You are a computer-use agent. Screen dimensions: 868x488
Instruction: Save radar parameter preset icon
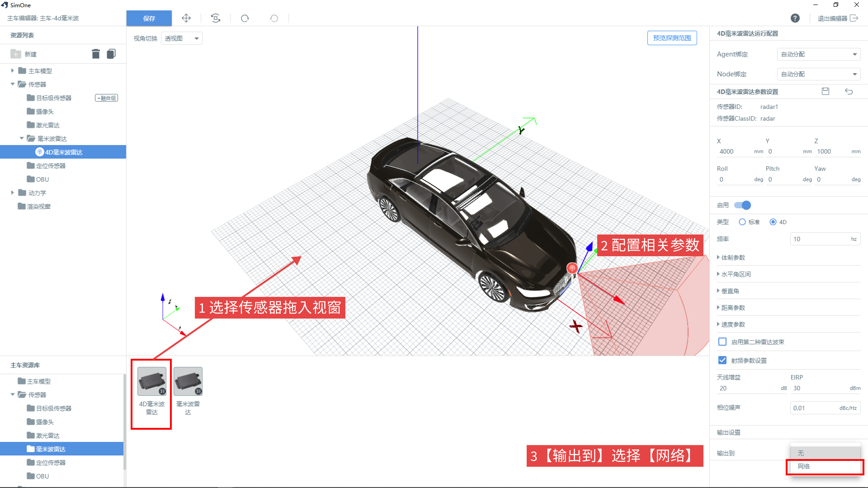pyautogui.click(x=825, y=91)
